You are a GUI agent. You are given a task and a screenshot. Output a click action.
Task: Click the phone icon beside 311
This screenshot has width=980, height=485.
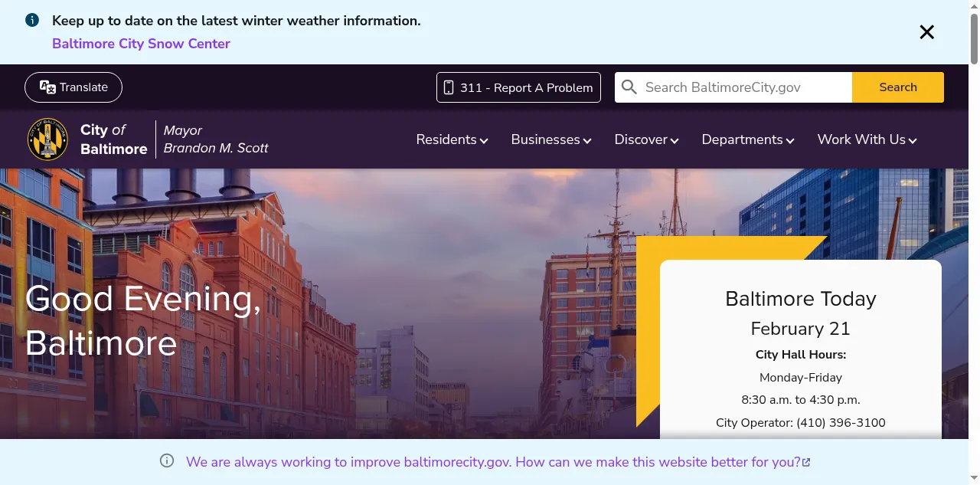click(449, 87)
